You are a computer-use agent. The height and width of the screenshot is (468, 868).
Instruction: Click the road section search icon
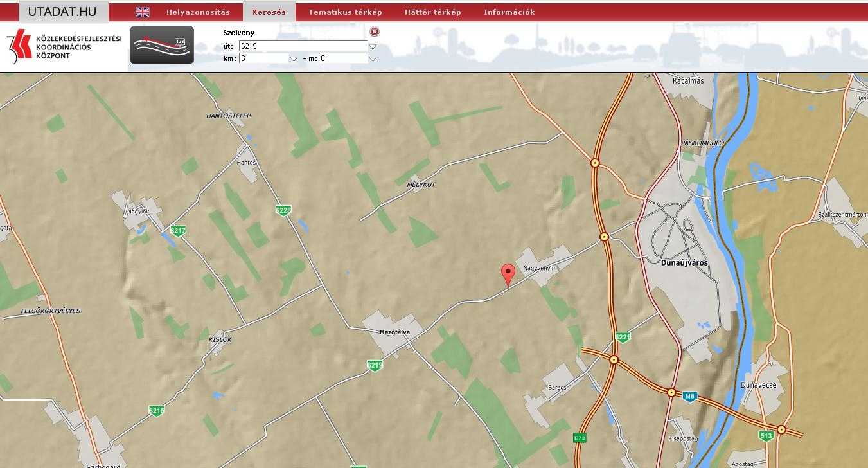(162, 45)
